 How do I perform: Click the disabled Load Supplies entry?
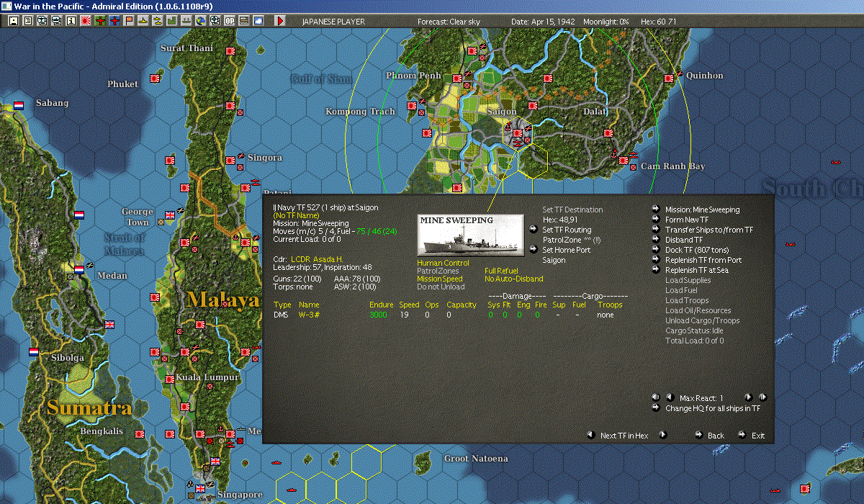tap(688, 280)
